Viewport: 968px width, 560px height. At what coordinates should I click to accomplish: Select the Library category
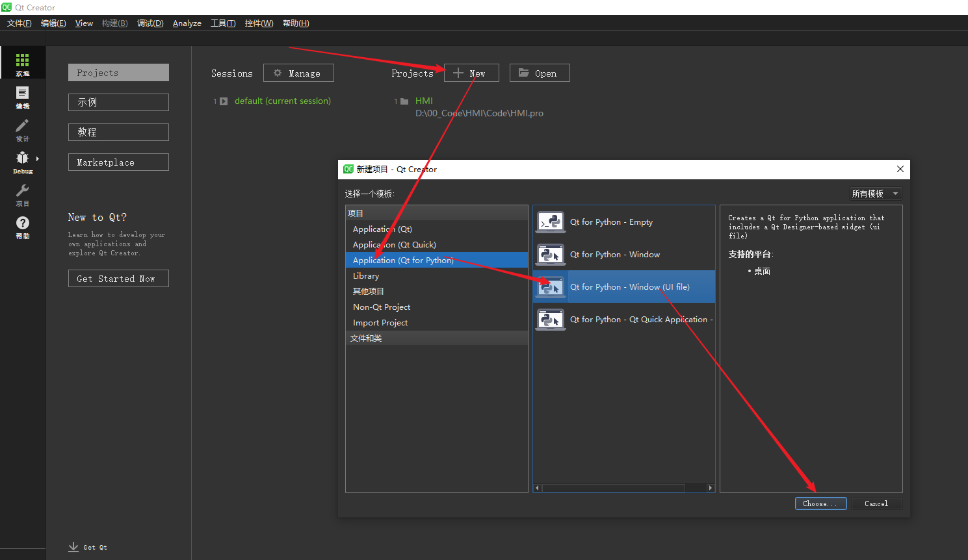[x=437, y=276]
